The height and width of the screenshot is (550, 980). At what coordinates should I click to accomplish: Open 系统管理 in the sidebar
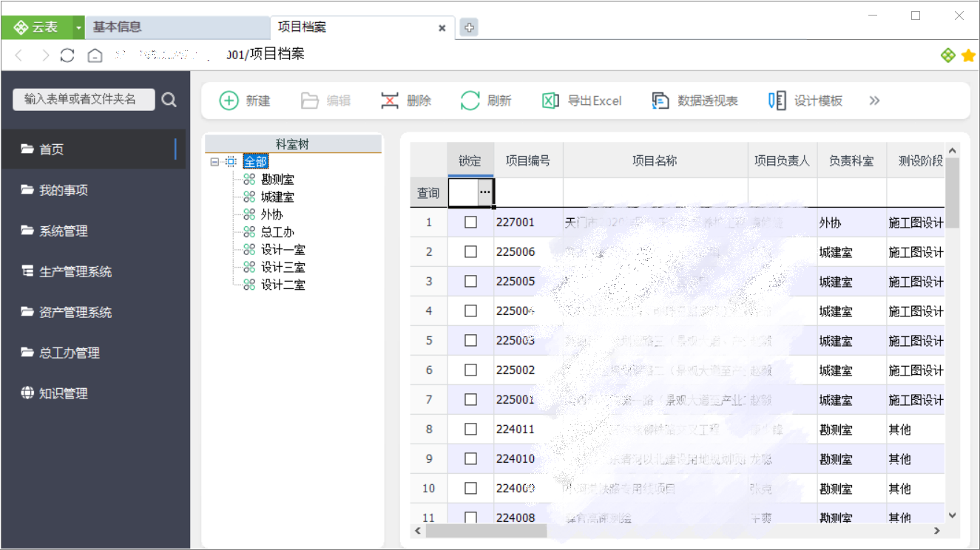(93, 231)
